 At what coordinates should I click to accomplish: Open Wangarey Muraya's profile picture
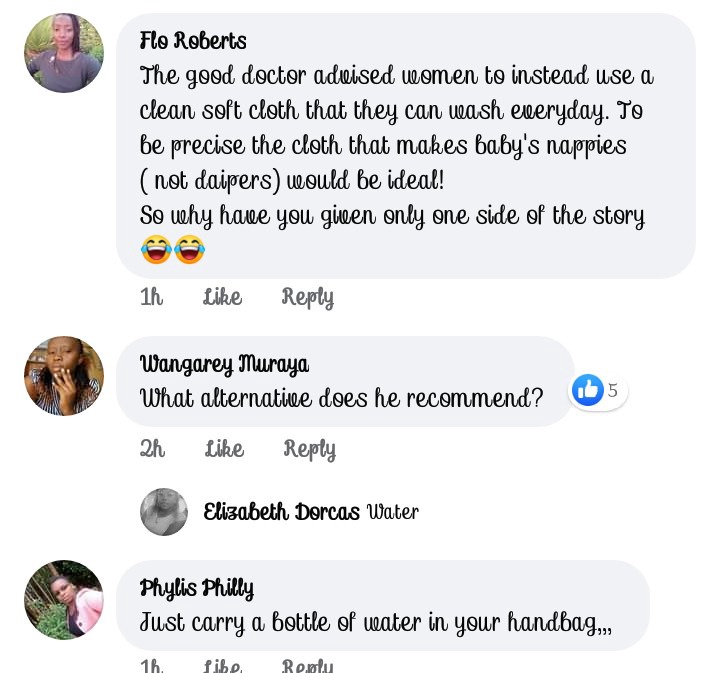[64, 376]
